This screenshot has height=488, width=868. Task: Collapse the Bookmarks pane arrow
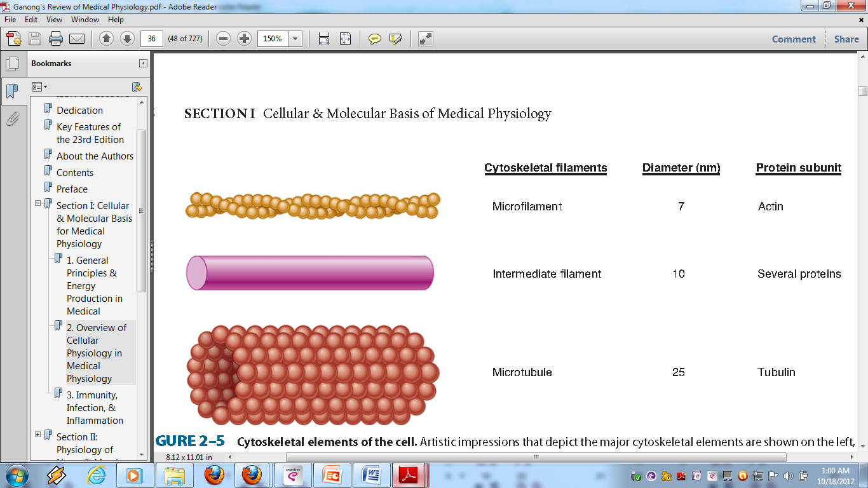[x=144, y=64]
